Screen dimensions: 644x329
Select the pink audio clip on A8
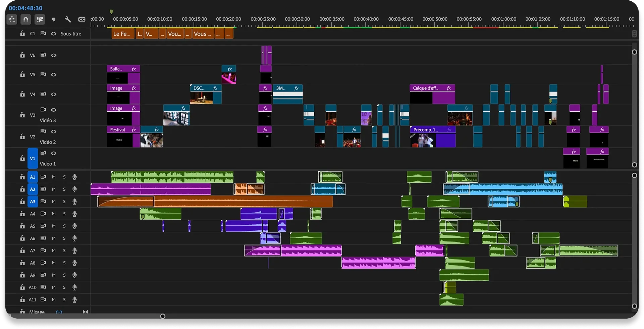coord(379,263)
